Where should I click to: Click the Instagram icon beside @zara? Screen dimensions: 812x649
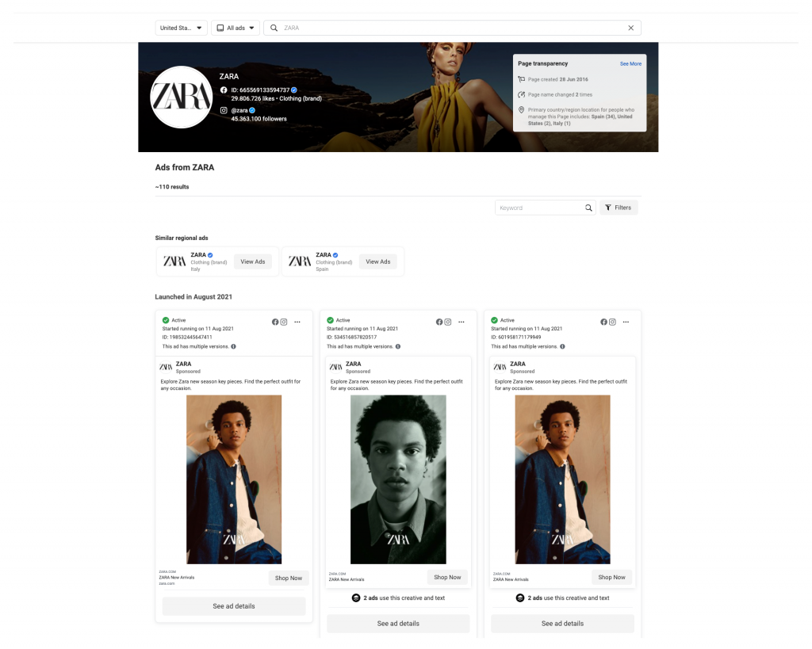click(x=224, y=110)
